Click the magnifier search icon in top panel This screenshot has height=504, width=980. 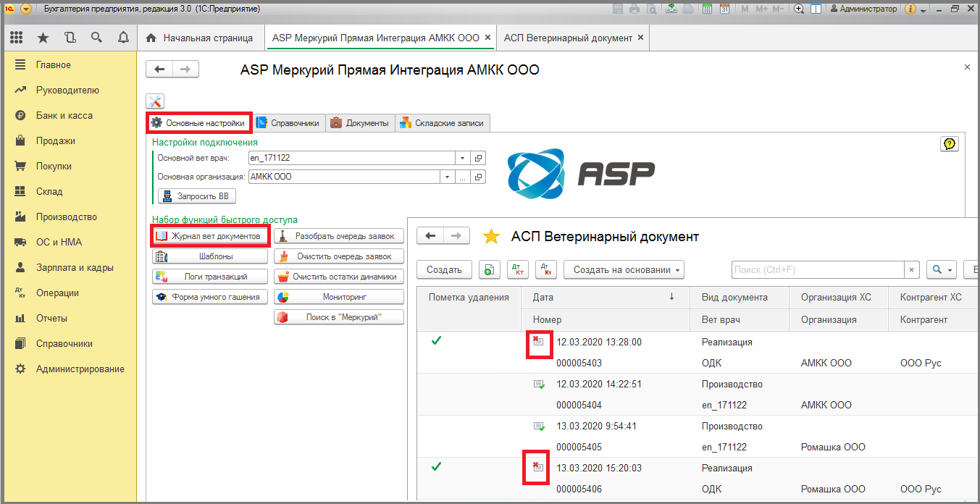click(96, 38)
